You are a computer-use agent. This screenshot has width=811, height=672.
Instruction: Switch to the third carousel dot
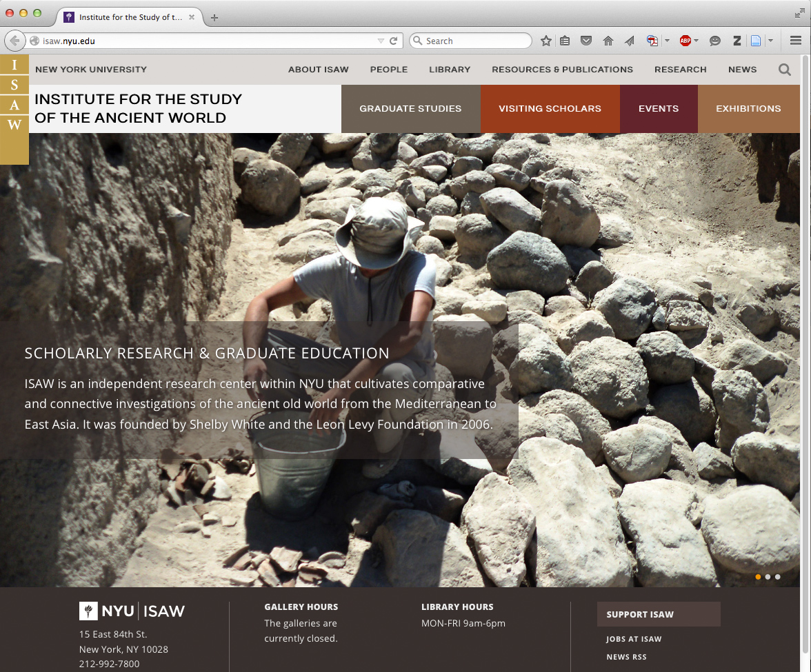(778, 577)
